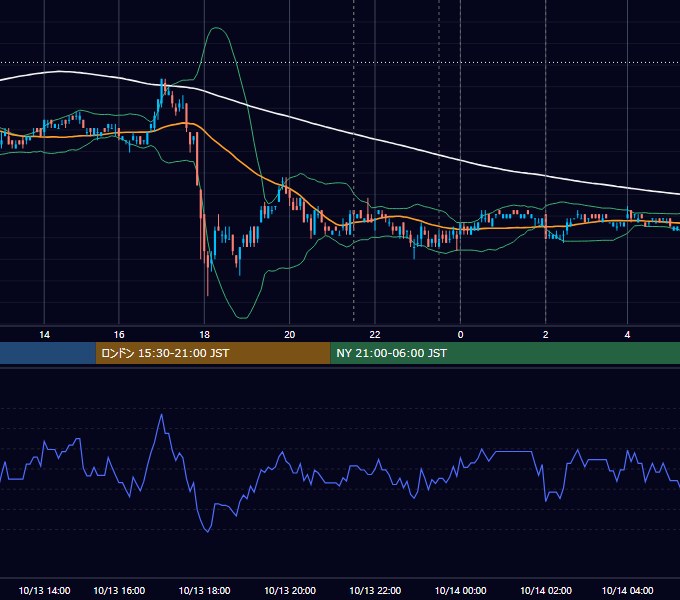Screen dimensions: 680x600
Task: Click the 10/13 20:00 date label
Action: point(290,590)
